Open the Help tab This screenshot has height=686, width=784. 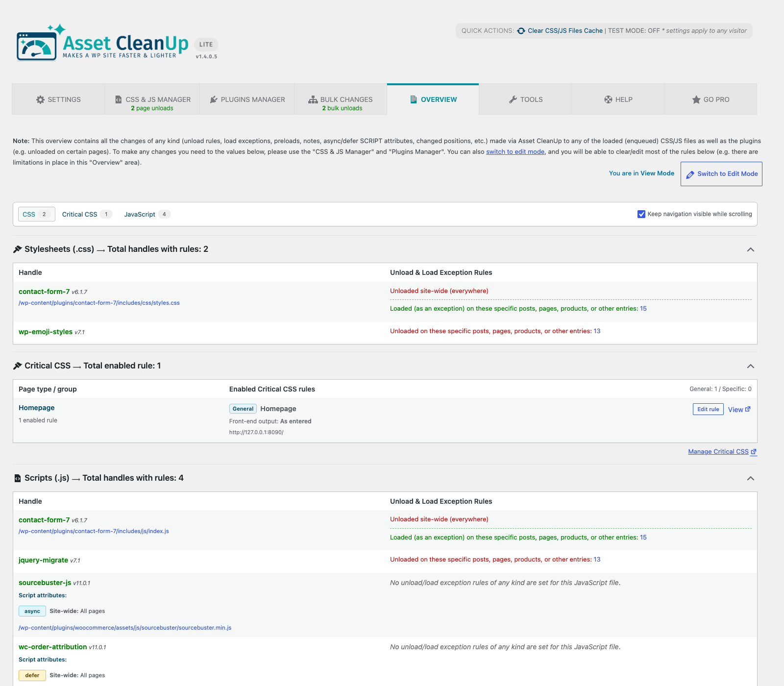pos(618,99)
